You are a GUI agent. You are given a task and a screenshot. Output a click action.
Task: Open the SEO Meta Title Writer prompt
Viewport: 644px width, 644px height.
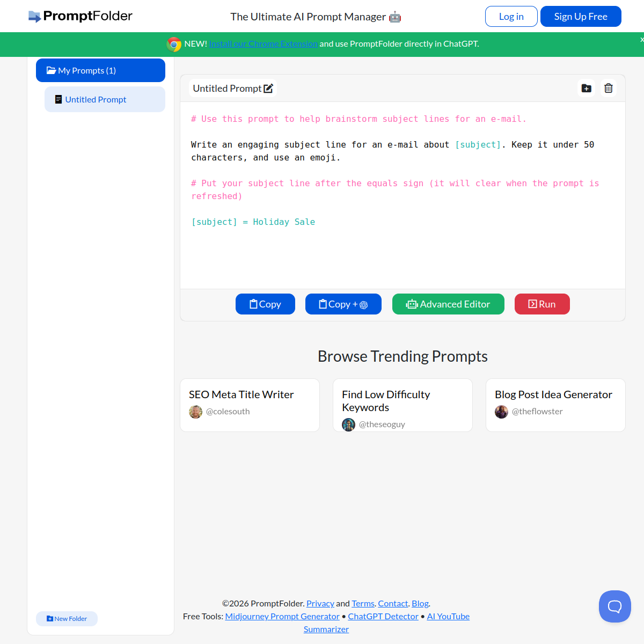pos(241,394)
